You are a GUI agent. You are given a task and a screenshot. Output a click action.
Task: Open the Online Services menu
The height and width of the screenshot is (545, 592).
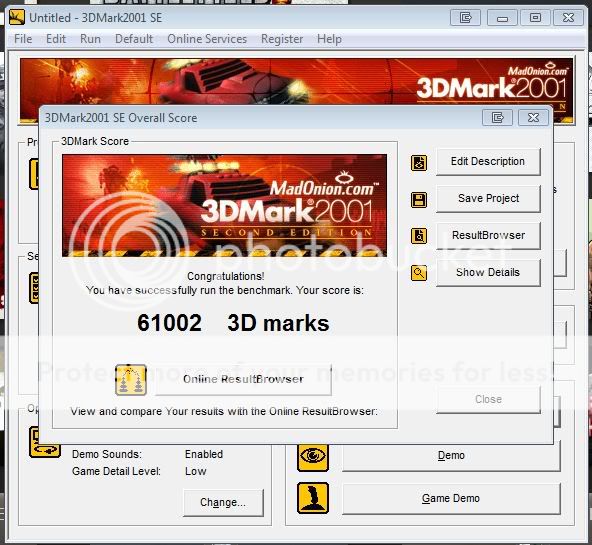[207, 39]
